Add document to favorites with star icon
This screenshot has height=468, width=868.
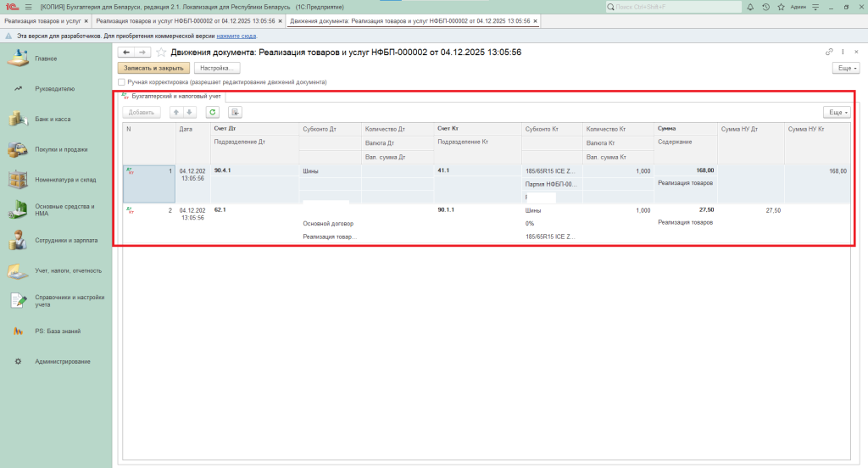point(161,53)
